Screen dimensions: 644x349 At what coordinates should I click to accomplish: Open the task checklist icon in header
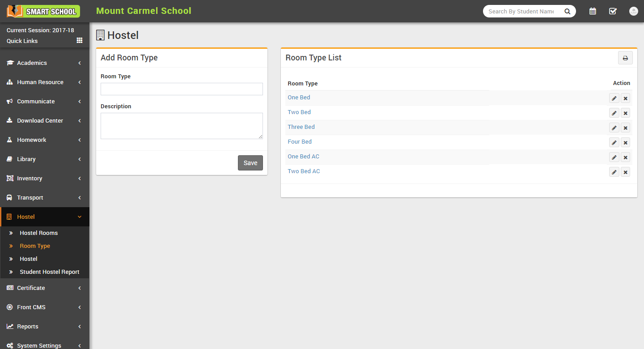[x=613, y=11]
